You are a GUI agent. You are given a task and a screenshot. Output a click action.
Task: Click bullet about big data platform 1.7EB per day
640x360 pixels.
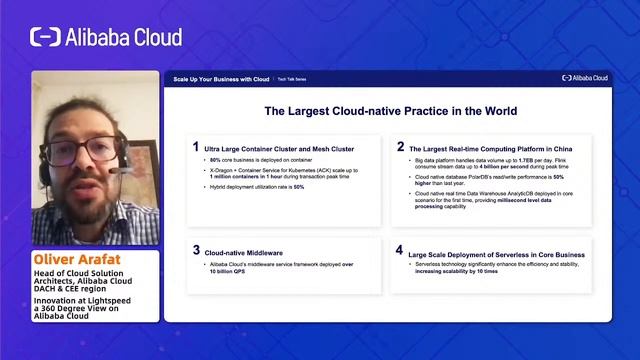[491, 164]
